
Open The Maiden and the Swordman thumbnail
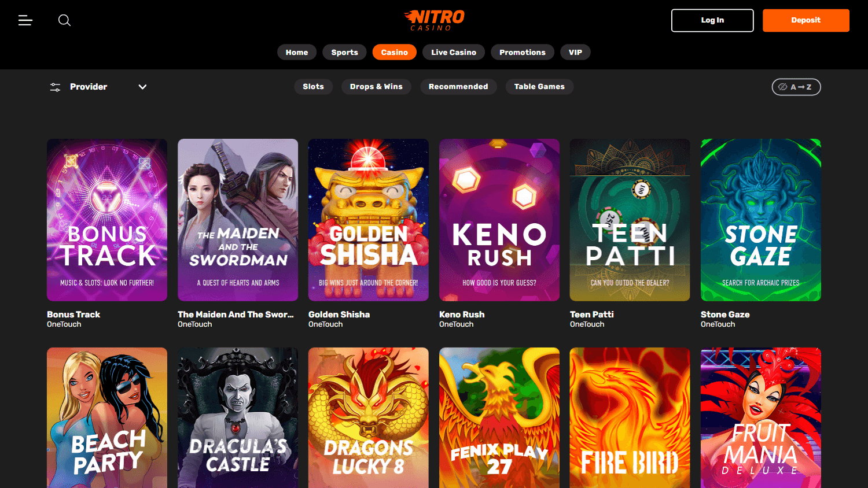[238, 220]
